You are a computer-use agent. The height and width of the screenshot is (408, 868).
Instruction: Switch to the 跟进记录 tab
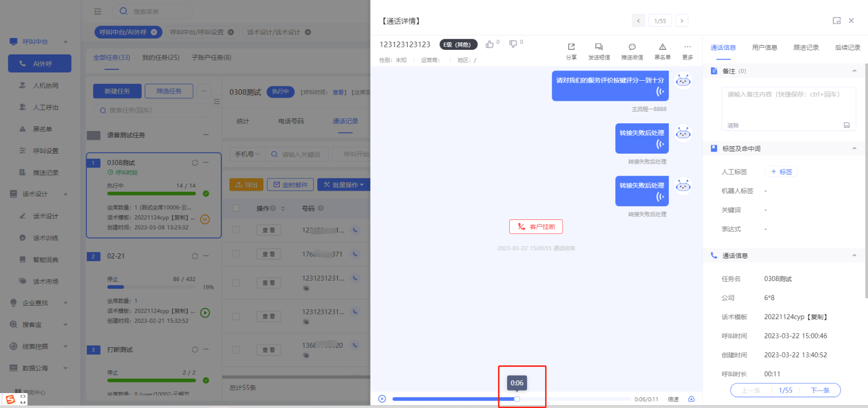806,48
